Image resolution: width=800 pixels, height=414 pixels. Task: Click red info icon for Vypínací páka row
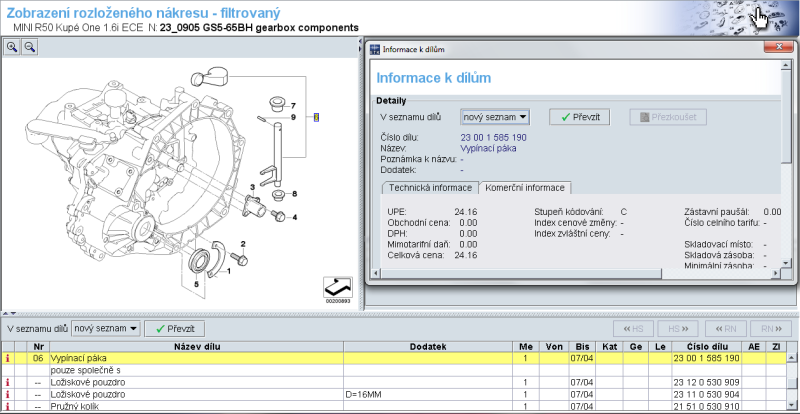9,357
